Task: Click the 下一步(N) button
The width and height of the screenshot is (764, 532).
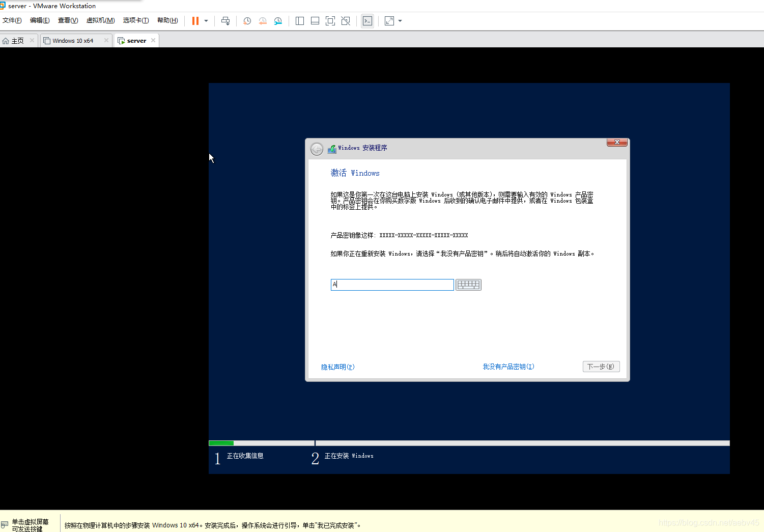Action: pyautogui.click(x=601, y=367)
